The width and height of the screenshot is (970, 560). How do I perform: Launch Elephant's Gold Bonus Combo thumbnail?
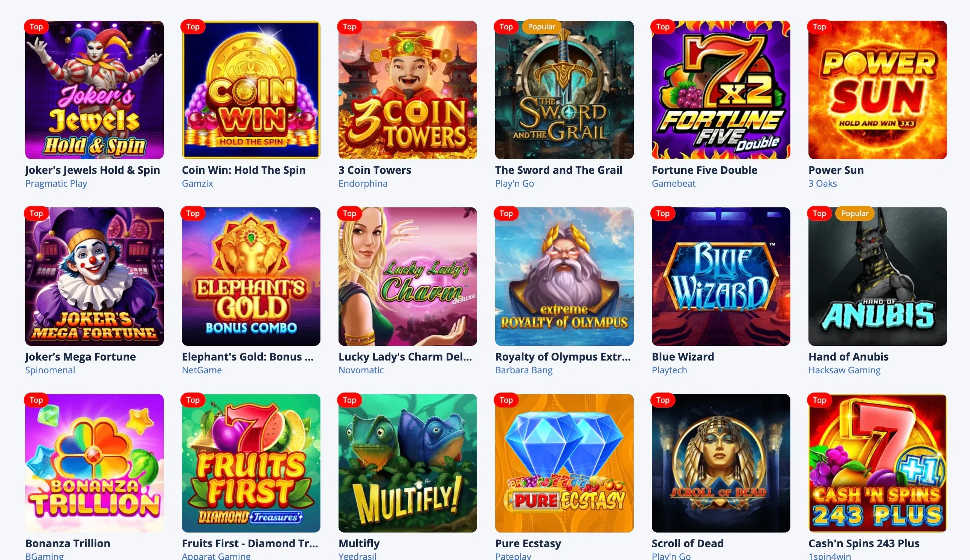pos(251,277)
